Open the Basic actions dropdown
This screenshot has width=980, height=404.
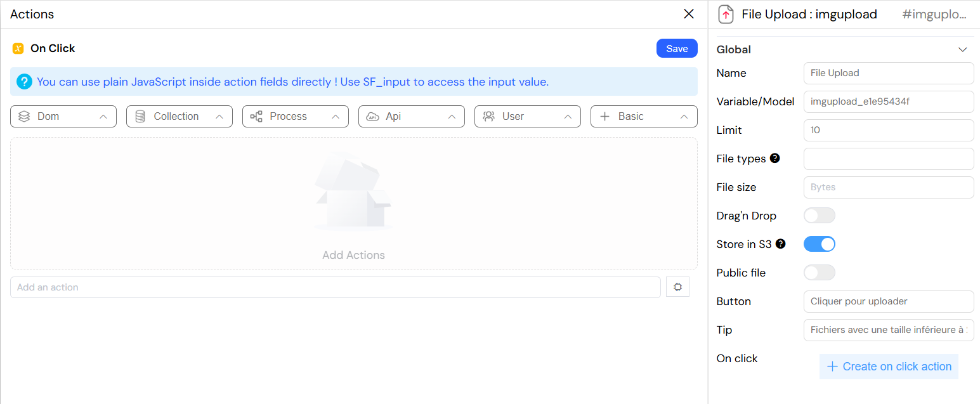(x=644, y=117)
